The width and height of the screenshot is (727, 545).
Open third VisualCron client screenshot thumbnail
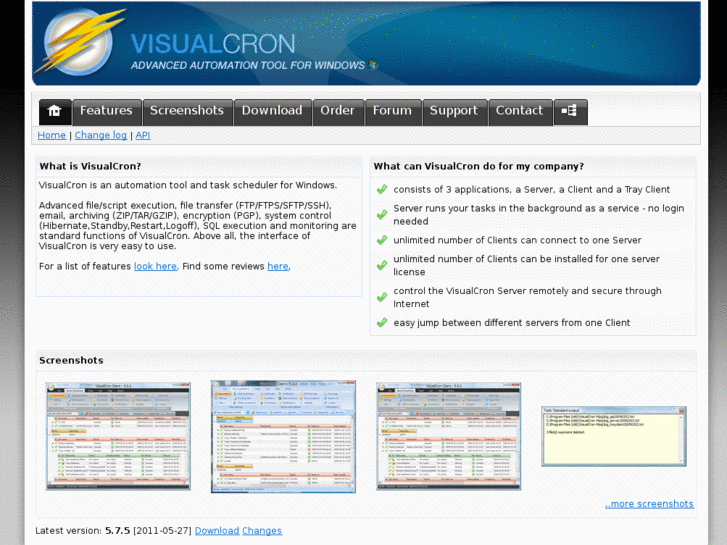click(448, 436)
